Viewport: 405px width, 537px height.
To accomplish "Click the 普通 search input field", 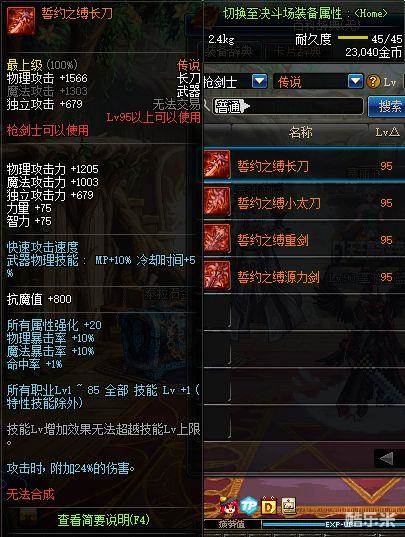I will (288, 107).
